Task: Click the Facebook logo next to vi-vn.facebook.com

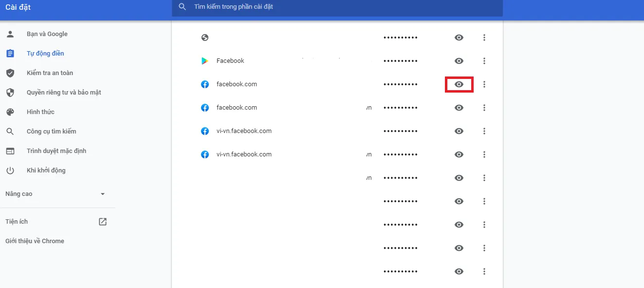Action: 205,131
